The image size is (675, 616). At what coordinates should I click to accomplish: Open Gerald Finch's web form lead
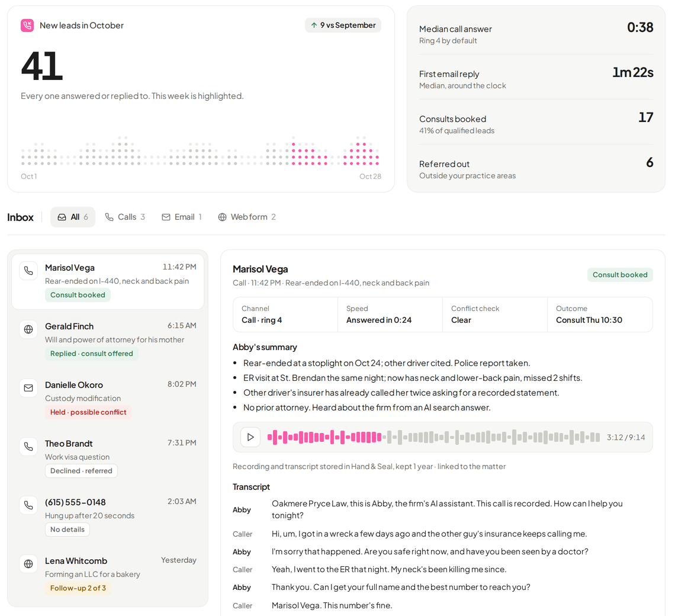coord(108,340)
